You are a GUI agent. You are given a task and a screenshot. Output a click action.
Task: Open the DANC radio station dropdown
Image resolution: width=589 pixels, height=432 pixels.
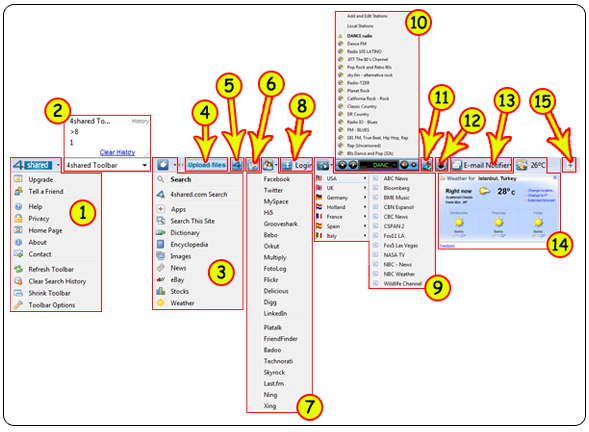coord(394,165)
